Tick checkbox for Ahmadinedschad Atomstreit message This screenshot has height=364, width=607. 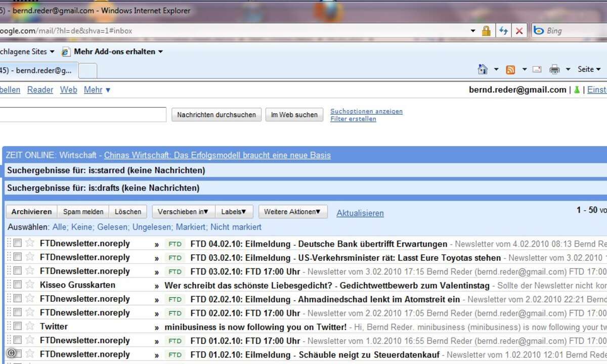(x=18, y=298)
